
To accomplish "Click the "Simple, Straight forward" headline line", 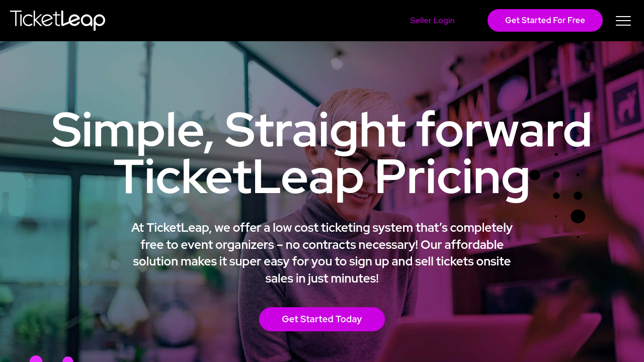I will 321,130.
